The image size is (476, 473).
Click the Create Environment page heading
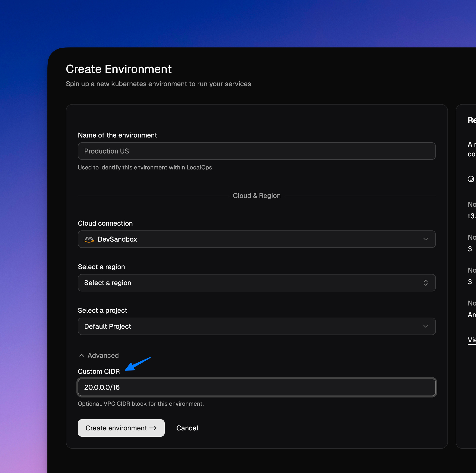coord(119,69)
